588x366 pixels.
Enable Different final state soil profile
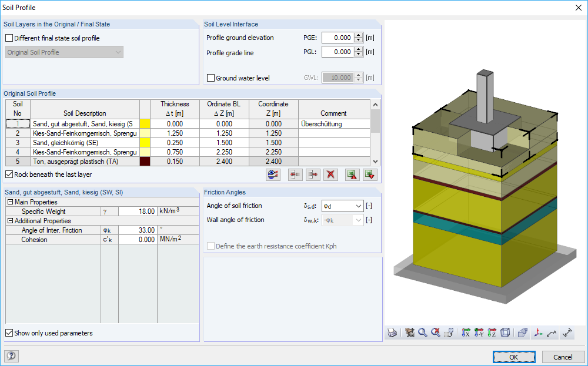(x=9, y=38)
